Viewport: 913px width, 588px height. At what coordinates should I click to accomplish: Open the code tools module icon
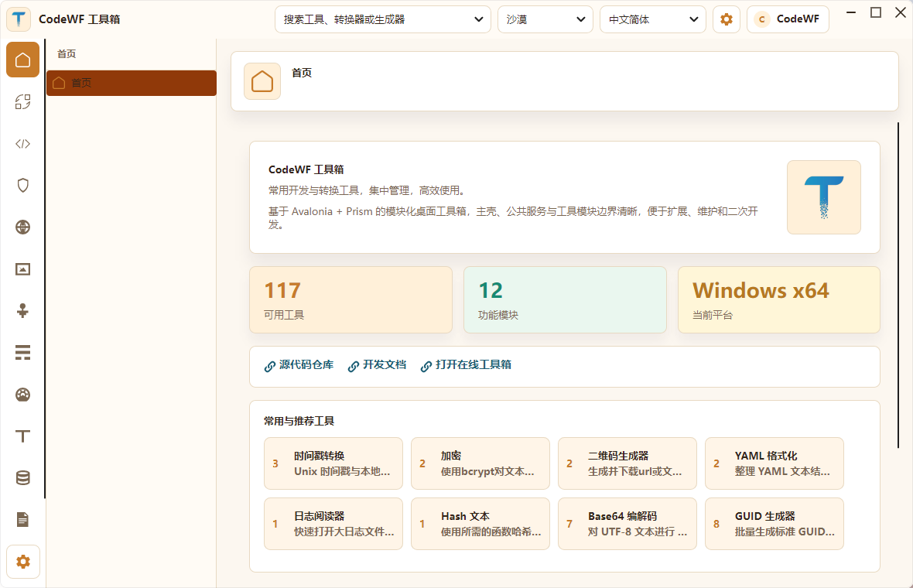pyautogui.click(x=22, y=144)
